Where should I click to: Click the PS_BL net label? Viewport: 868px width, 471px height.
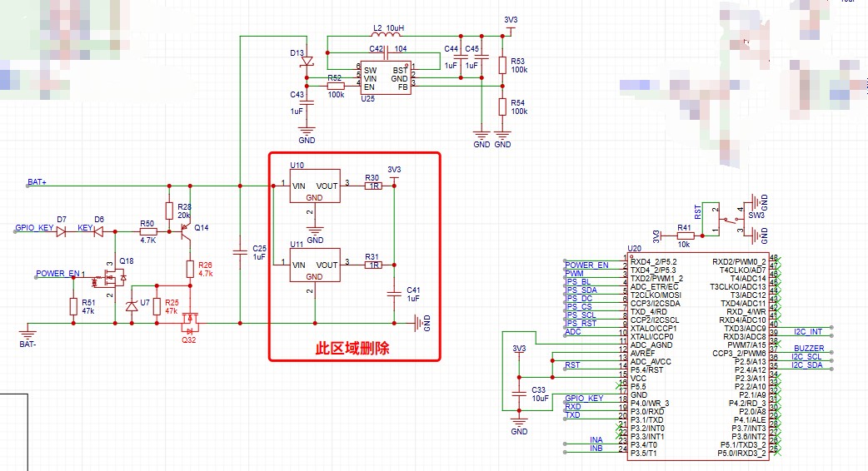[578, 281]
